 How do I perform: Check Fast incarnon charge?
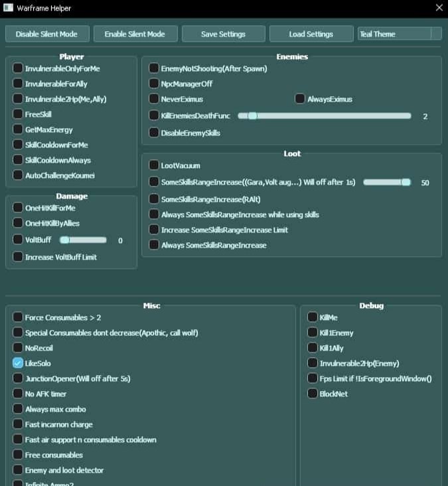pyautogui.click(x=18, y=424)
